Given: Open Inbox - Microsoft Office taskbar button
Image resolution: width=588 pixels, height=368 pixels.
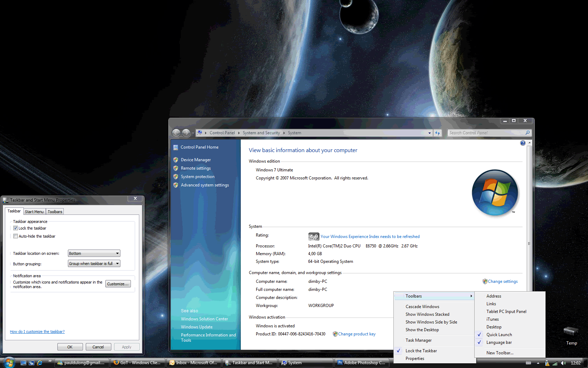Looking at the screenshot, I should pos(194,363).
